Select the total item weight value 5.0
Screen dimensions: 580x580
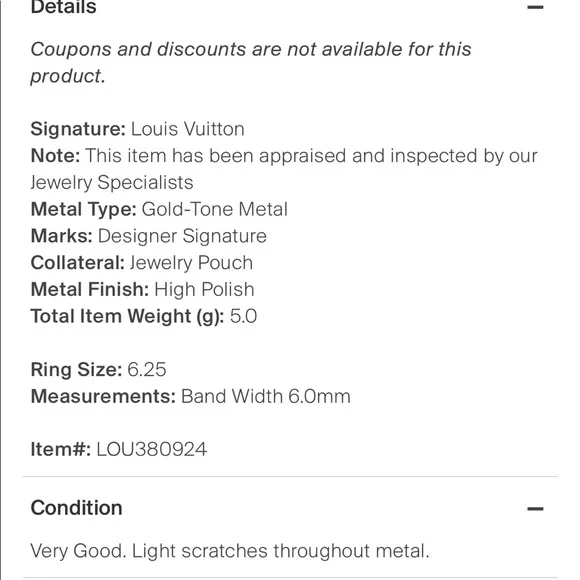[x=243, y=316]
